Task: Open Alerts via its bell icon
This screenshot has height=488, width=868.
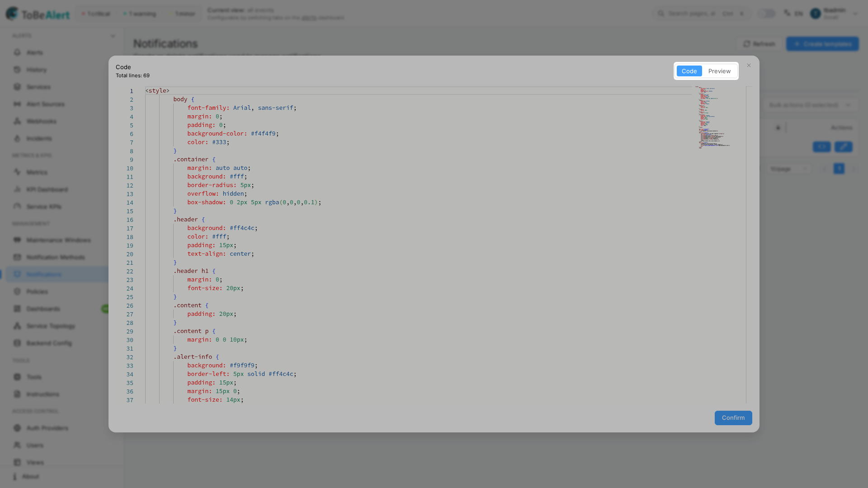Action: tap(17, 52)
